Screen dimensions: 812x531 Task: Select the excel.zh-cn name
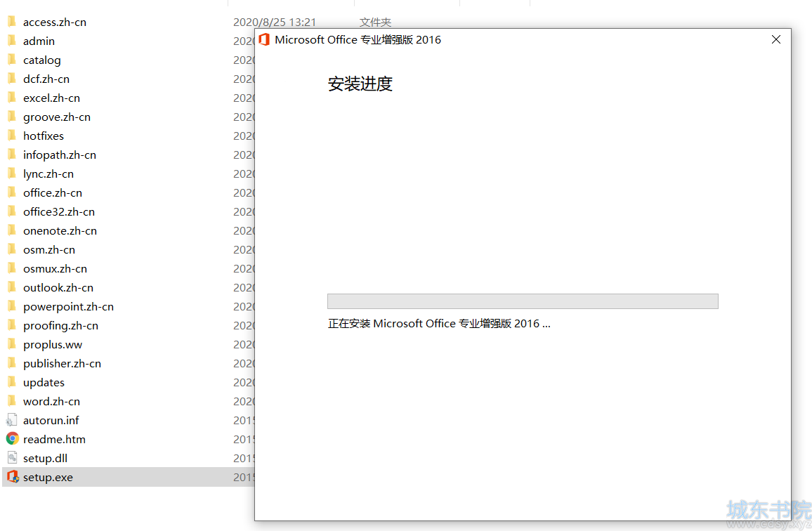[51, 98]
